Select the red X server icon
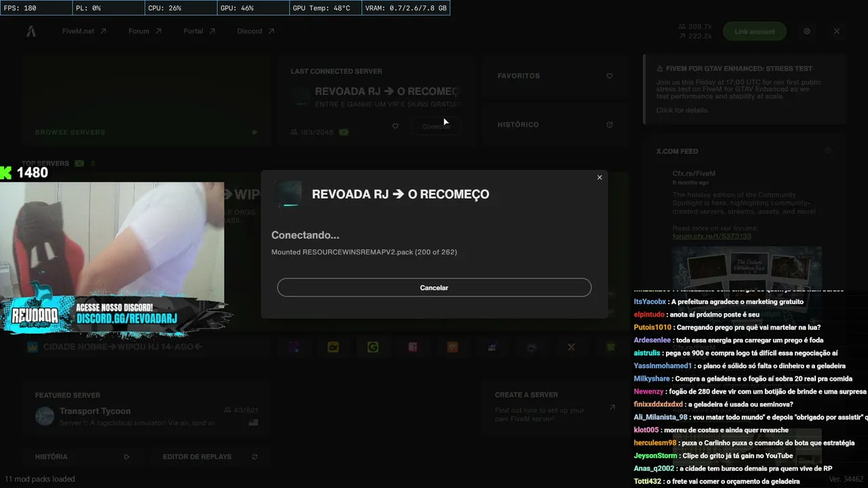 (x=571, y=347)
